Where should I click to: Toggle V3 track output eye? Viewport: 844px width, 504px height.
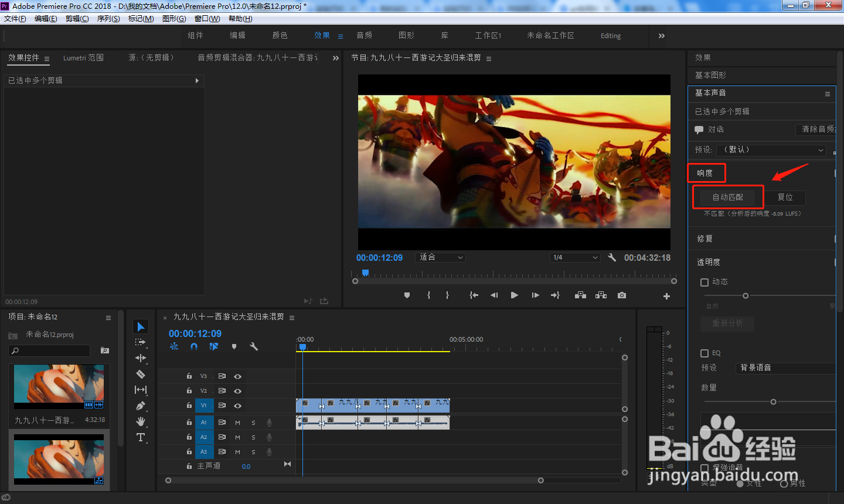(238, 376)
